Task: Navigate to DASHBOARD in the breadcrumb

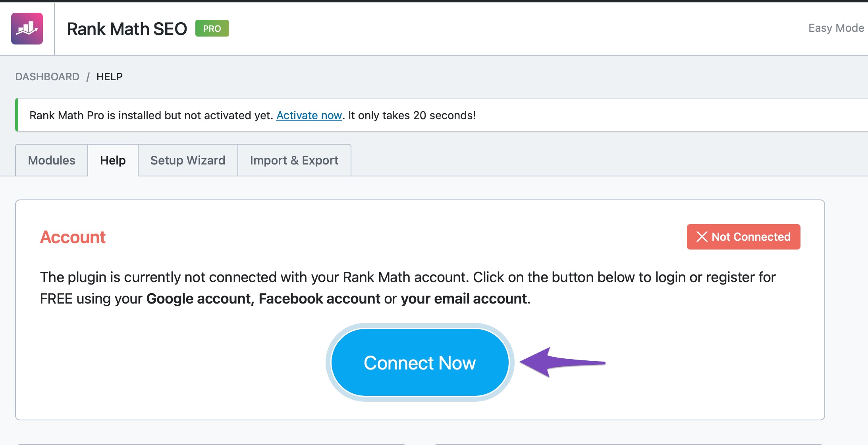Action: (x=47, y=77)
